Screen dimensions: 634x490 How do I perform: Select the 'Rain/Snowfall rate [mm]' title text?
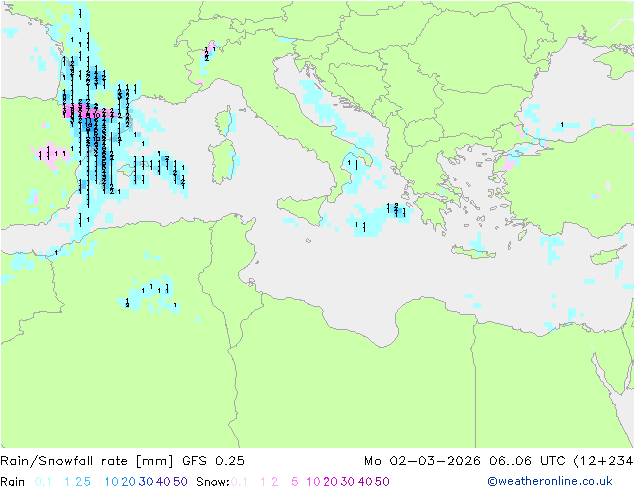tap(87, 461)
